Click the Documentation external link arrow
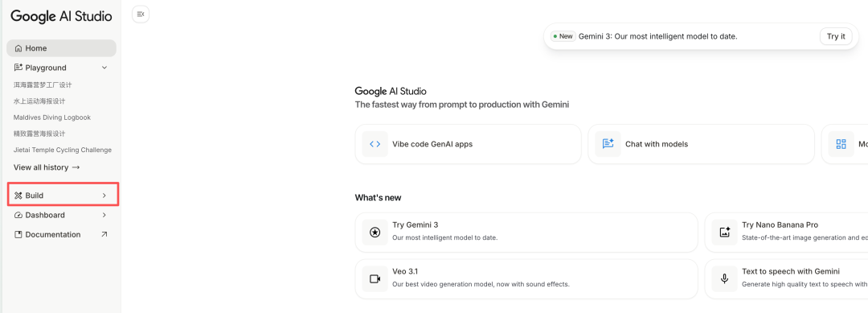This screenshot has width=868, height=313. [104, 234]
